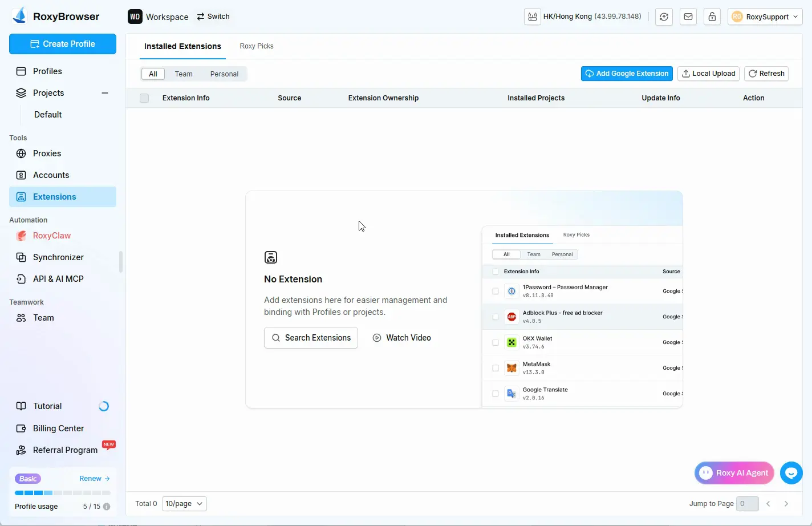Click the Create Profile button

[63, 44]
